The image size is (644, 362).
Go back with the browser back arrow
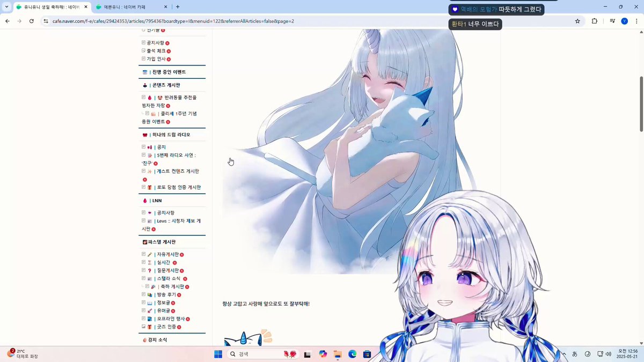(7, 21)
